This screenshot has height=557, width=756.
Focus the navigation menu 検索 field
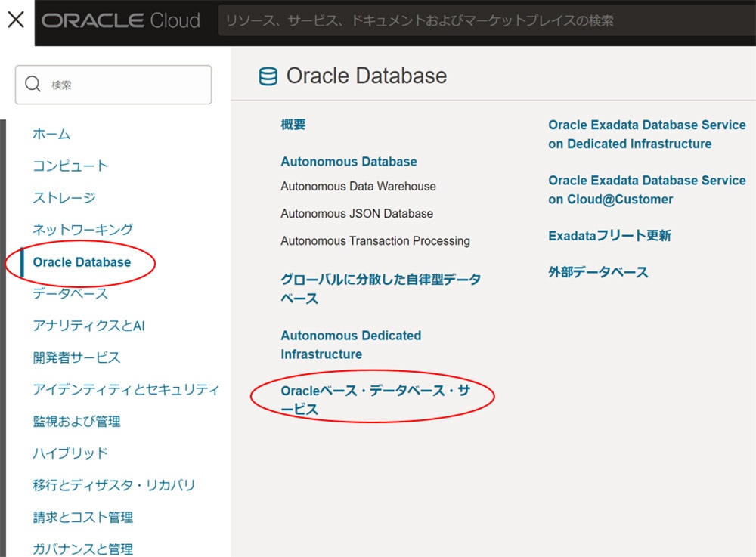tap(113, 85)
